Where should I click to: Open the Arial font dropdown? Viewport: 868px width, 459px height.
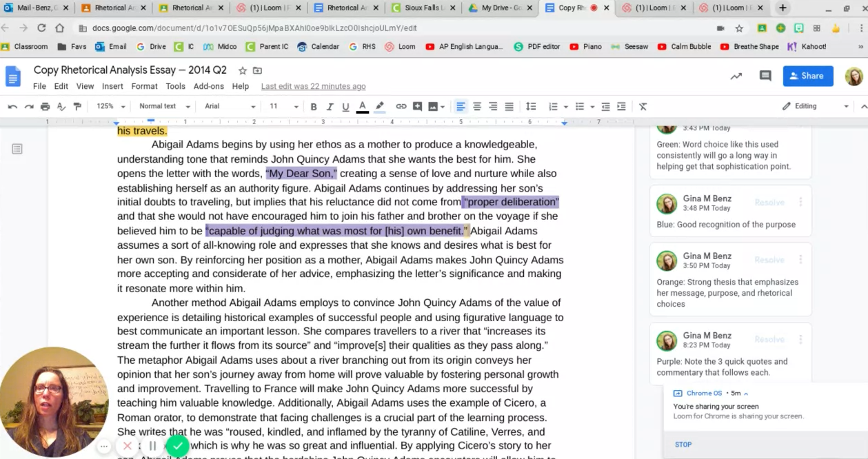pos(230,107)
